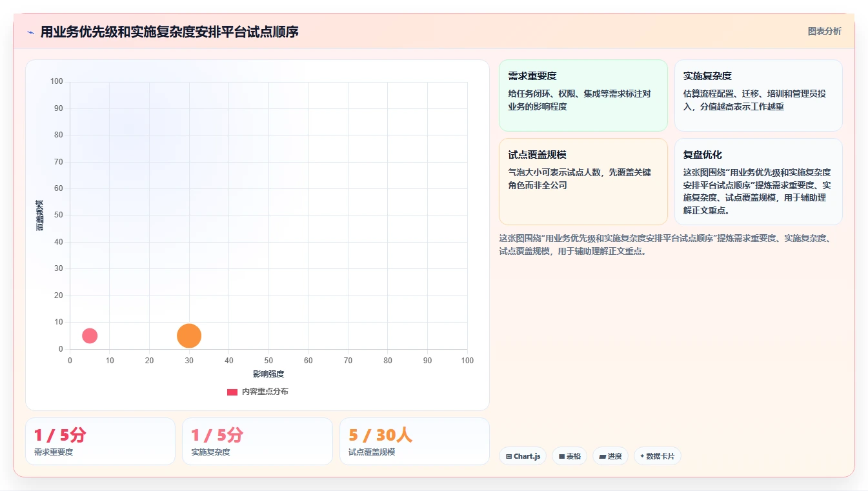This screenshot has width=868, height=491.
Task: Click the 覆盖规模 y-axis label
Action: [x=40, y=215]
